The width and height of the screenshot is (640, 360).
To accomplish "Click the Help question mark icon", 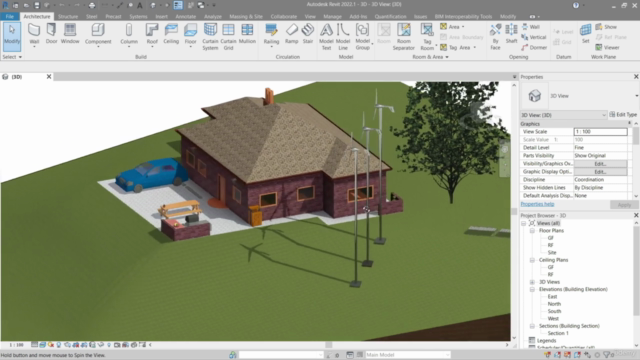I will [576, 5].
